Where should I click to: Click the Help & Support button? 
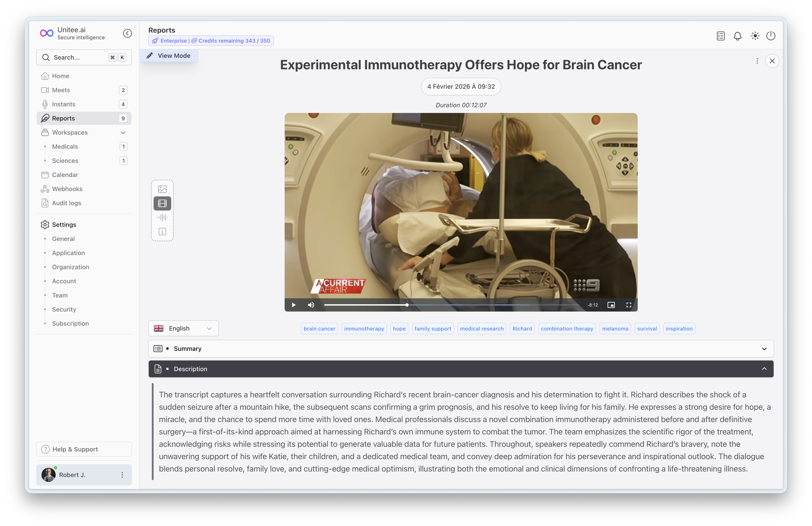(x=84, y=449)
